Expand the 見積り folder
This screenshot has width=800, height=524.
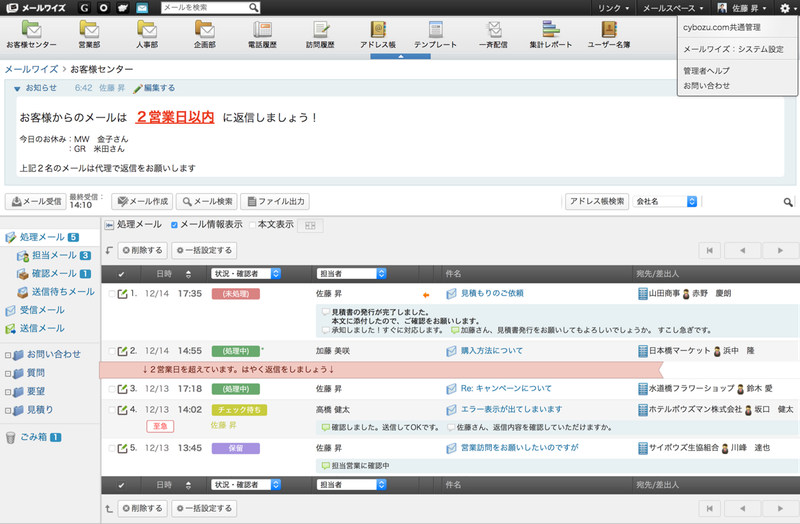[x=8, y=410]
